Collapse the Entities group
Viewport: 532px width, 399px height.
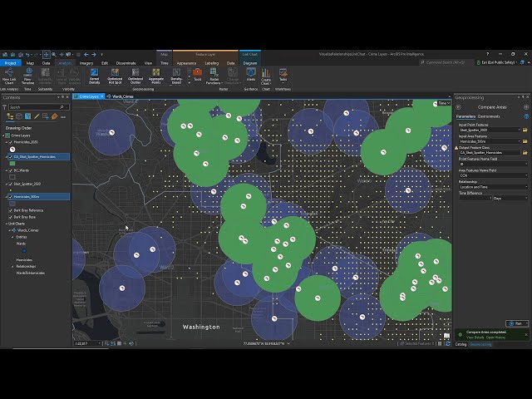click(13, 237)
